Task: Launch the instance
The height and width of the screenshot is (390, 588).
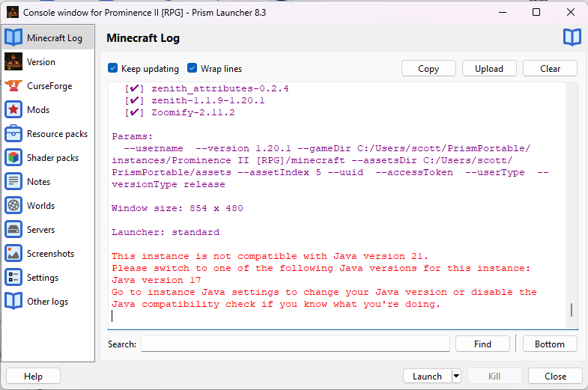Action: (x=427, y=376)
